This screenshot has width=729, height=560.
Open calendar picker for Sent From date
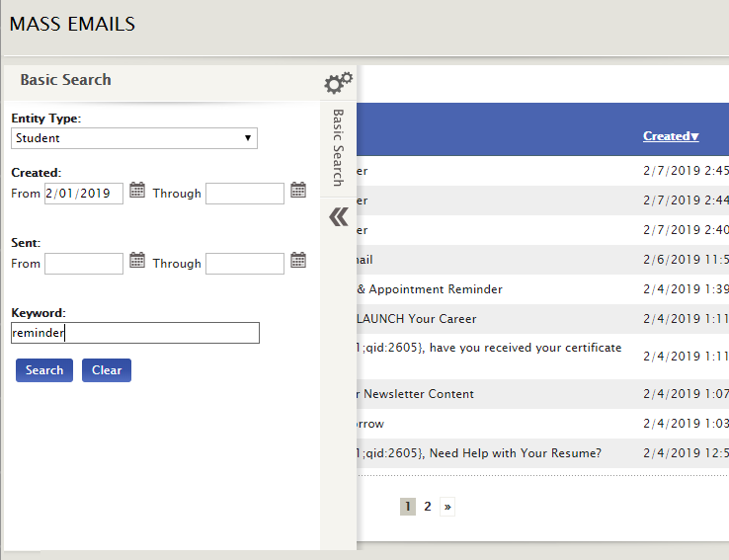[137, 260]
